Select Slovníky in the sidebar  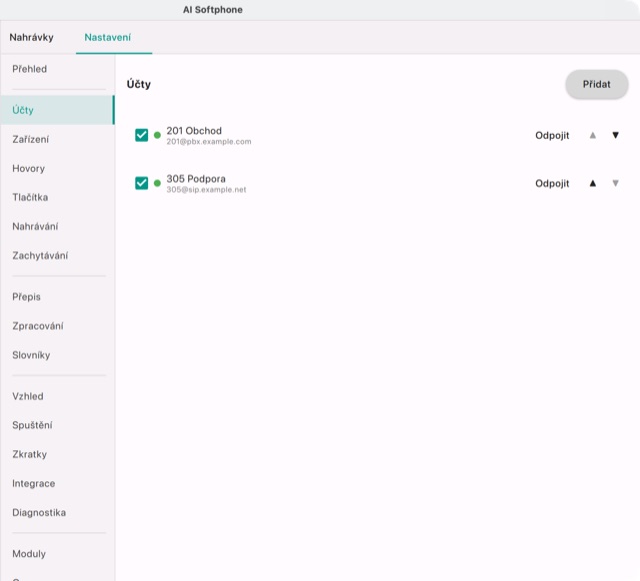(x=57, y=355)
